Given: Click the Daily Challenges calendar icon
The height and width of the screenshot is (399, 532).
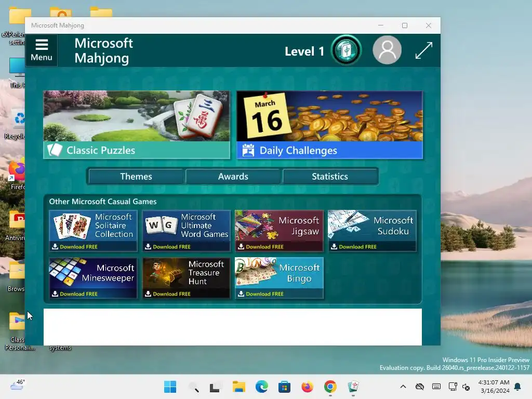Looking at the screenshot, I should (x=248, y=150).
